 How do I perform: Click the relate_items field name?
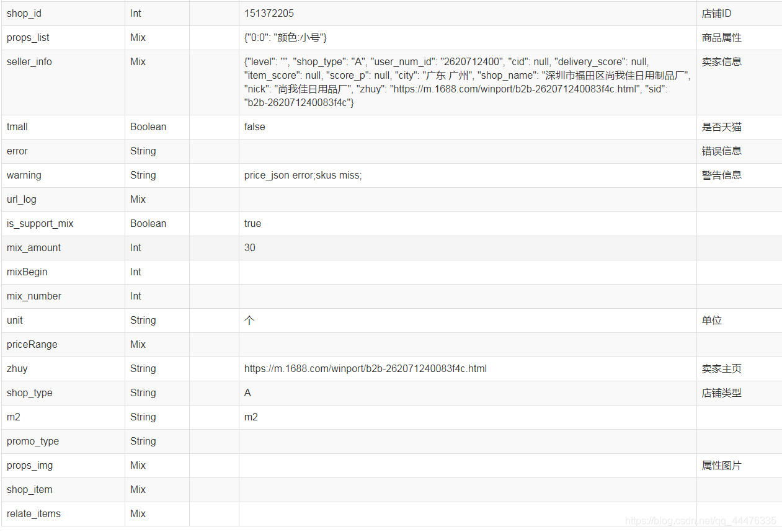pos(34,514)
